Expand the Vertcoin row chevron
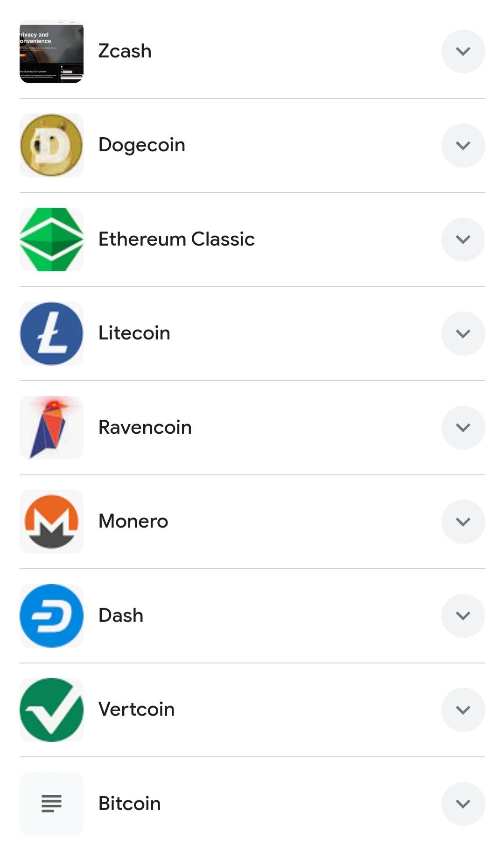504x847 pixels. (463, 710)
